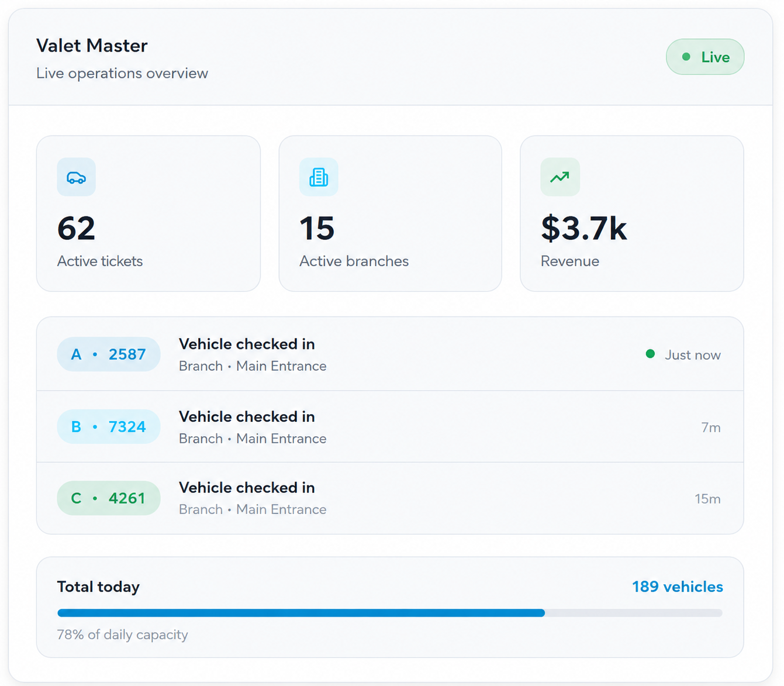
Task: Toggle the Live status pill
Action: tap(705, 57)
